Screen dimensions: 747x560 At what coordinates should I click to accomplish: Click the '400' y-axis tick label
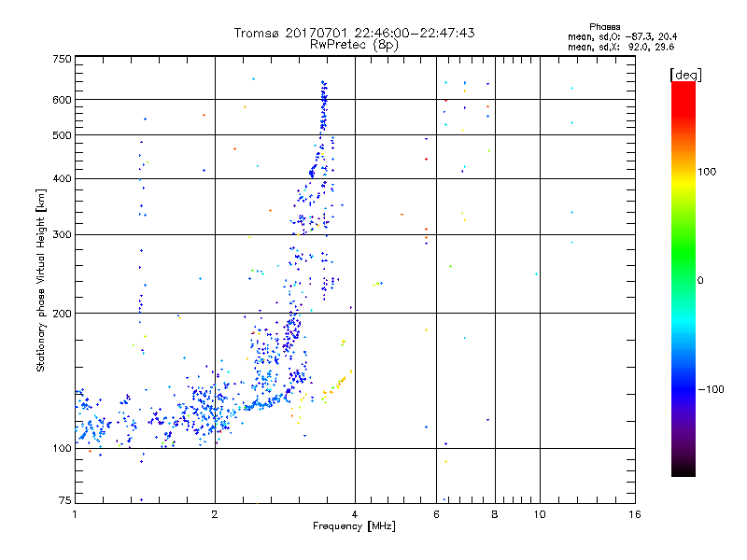tap(62, 179)
